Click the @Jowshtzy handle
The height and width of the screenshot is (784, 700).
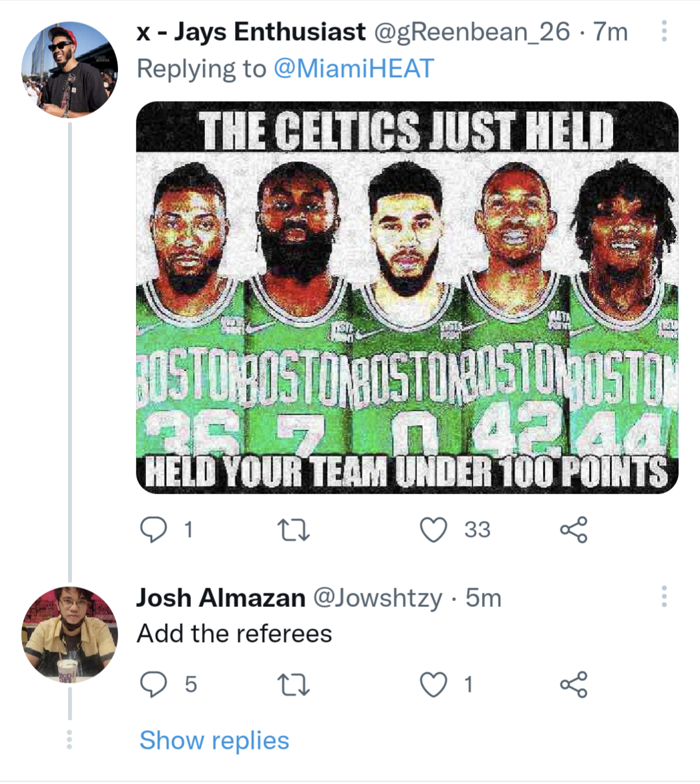pos(378,597)
